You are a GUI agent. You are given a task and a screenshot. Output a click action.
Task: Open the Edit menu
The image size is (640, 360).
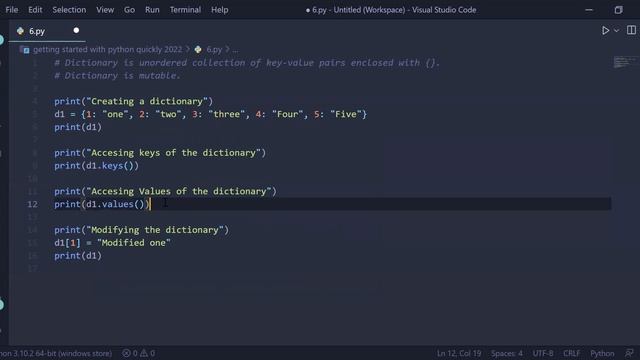[x=35, y=10]
